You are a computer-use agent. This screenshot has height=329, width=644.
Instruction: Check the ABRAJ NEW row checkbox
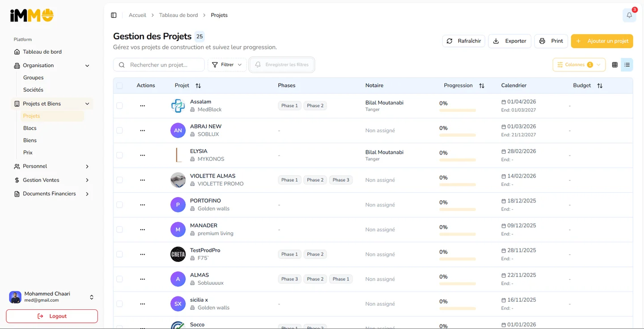[119, 131]
